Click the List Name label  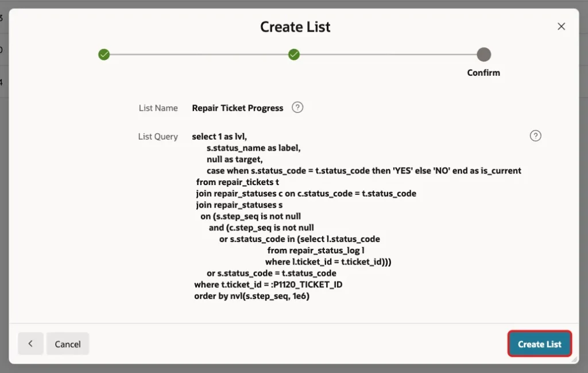pyautogui.click(x=158, y=108)
